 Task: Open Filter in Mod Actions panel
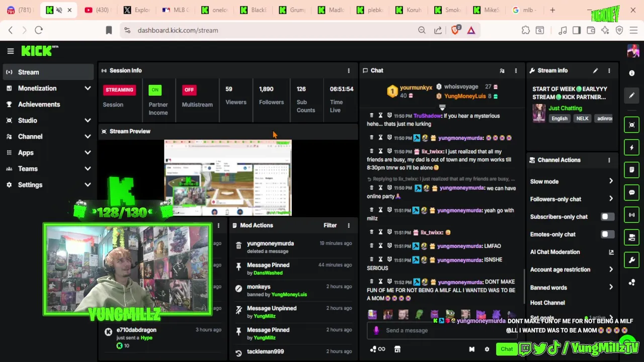pos(330,225)
